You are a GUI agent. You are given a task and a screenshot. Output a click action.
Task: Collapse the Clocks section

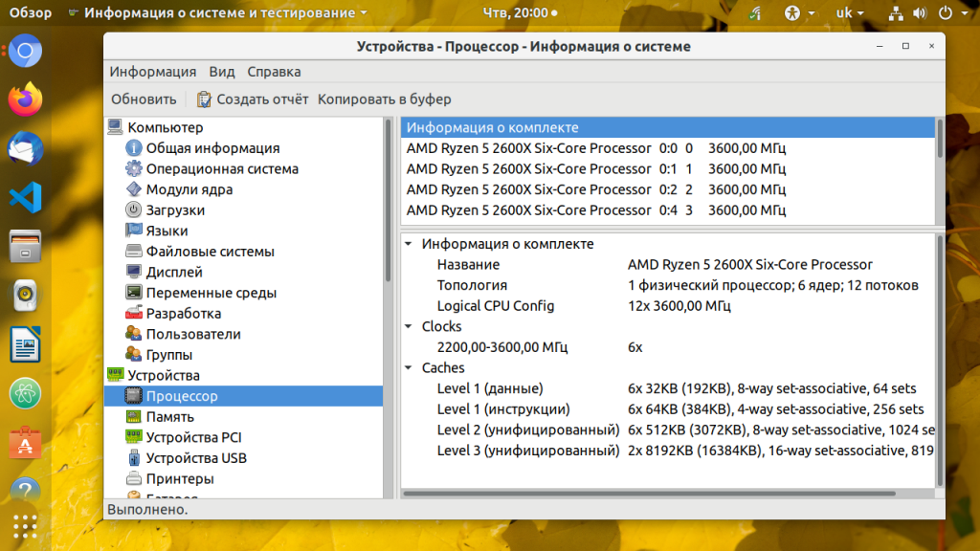point(410,327)
